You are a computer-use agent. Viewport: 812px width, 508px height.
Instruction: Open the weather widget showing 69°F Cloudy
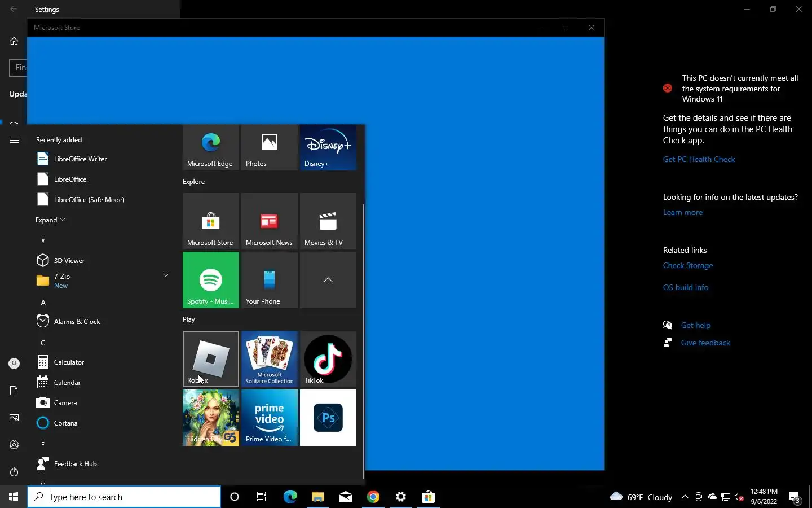tap(641, 497)
